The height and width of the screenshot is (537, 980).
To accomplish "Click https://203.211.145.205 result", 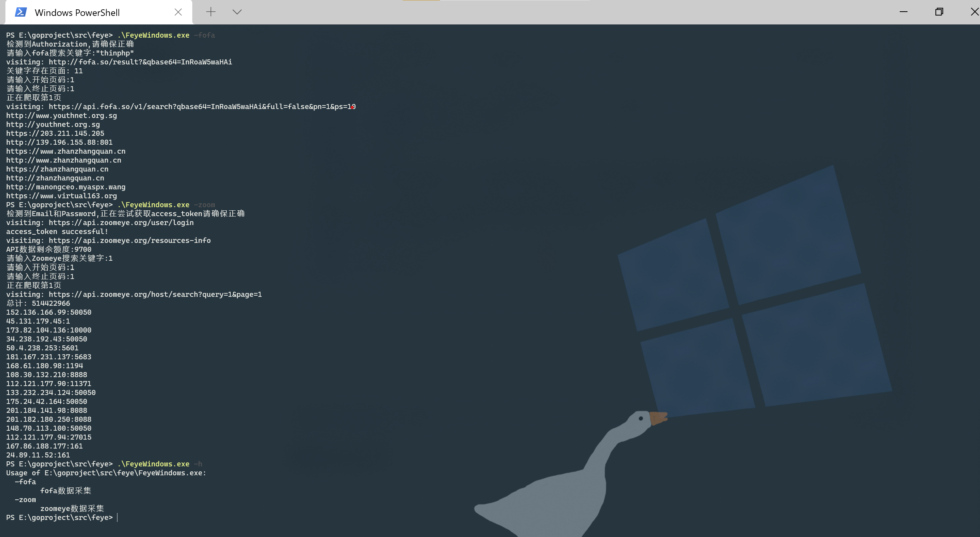I will tap(55, 133).
